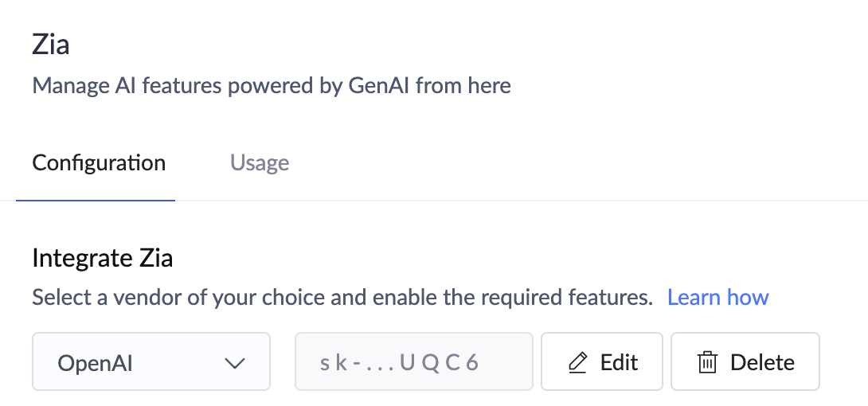Click the Manage AI features subtitle text

(271, 85)
